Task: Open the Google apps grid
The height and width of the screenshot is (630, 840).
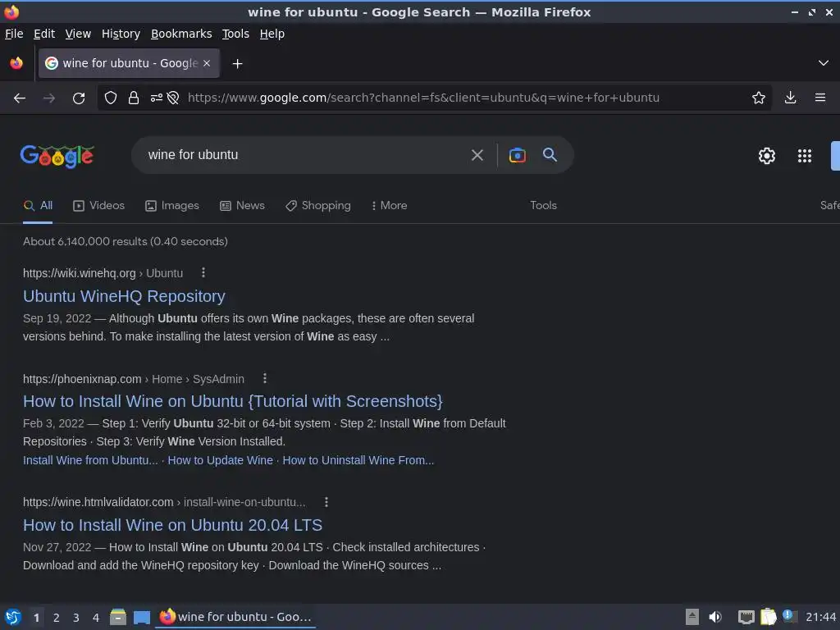Action: coord(805,156)
